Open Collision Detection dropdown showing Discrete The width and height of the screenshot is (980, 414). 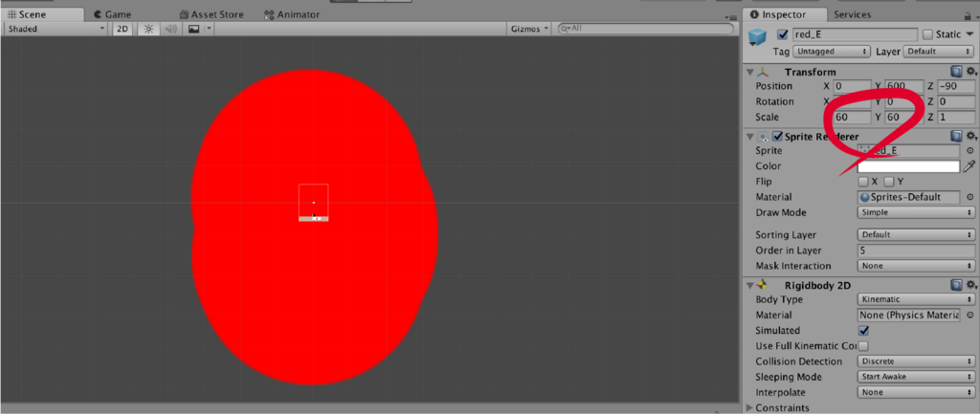pos(916,361)
